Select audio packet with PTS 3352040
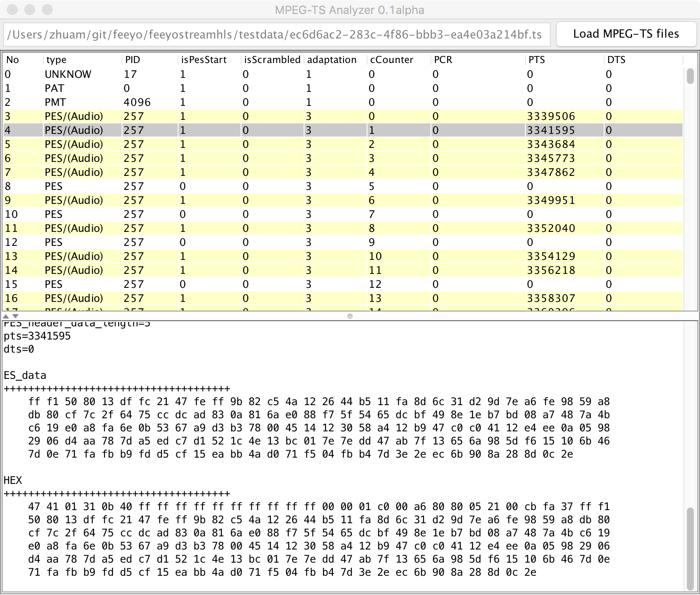Image resolution: width=700 pixels, height=595 pixels. [343, 228]
